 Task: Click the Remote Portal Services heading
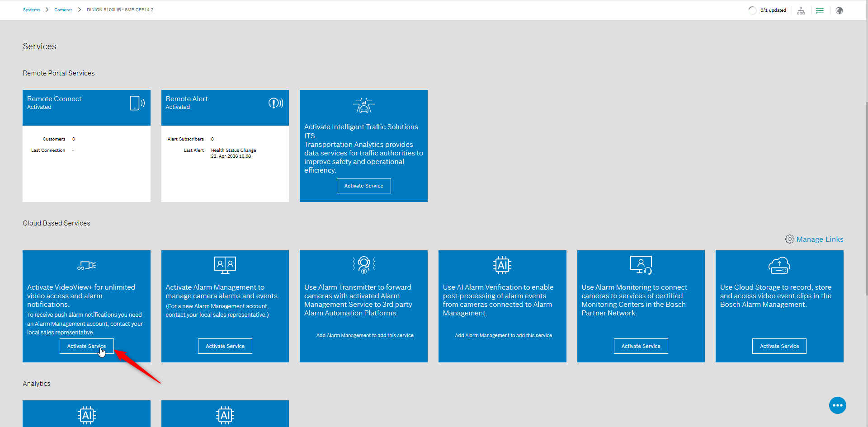pos(59,73)
